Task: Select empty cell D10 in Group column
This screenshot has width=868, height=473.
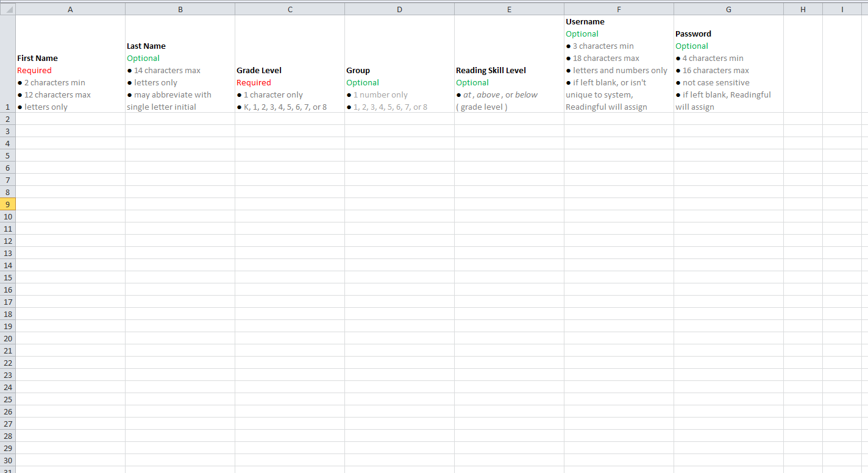Action: click(399, 216)
